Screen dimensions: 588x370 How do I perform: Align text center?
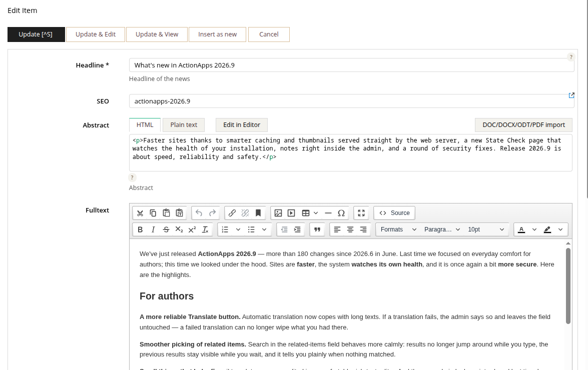point(350,229)
